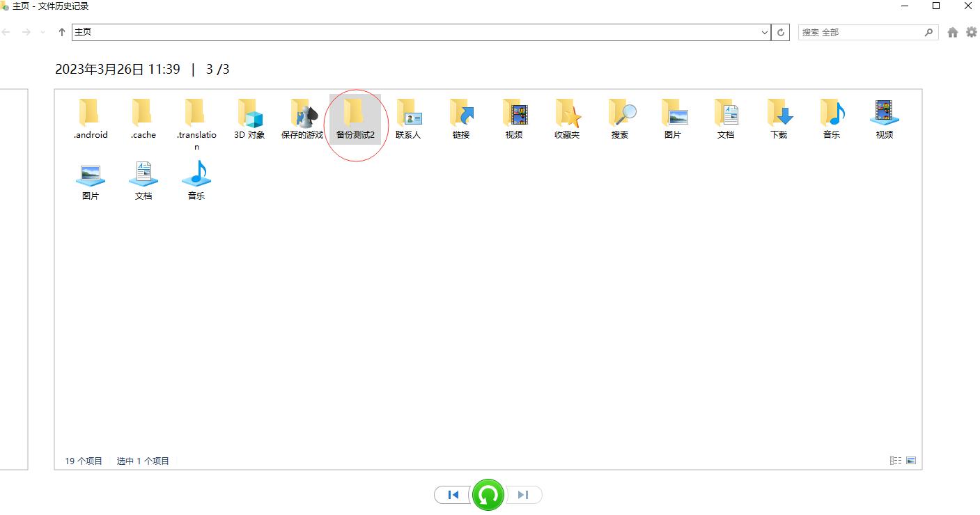Switch to details list view
The height and width of the screenshot is (515, 980).
(x=896, y=460)
